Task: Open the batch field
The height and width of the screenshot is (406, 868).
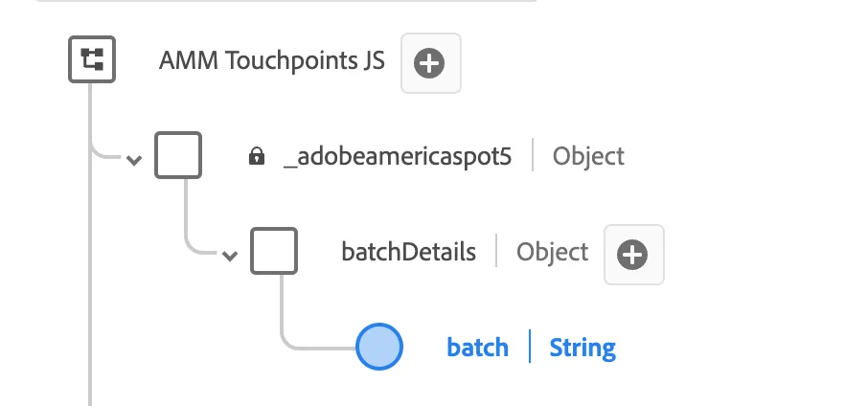Action: (x=477, y=348)
